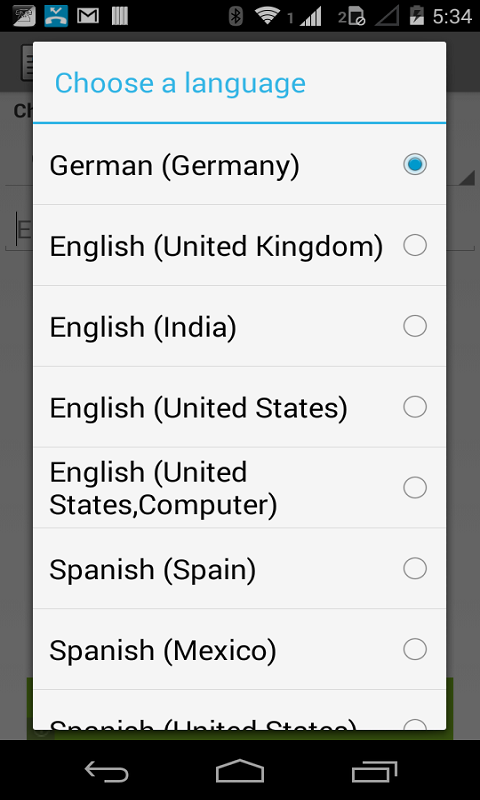Tap the dimmed dropdown arrow behind dialog
The height and width of the screenshot is (800, 480).
pos(467,178)
